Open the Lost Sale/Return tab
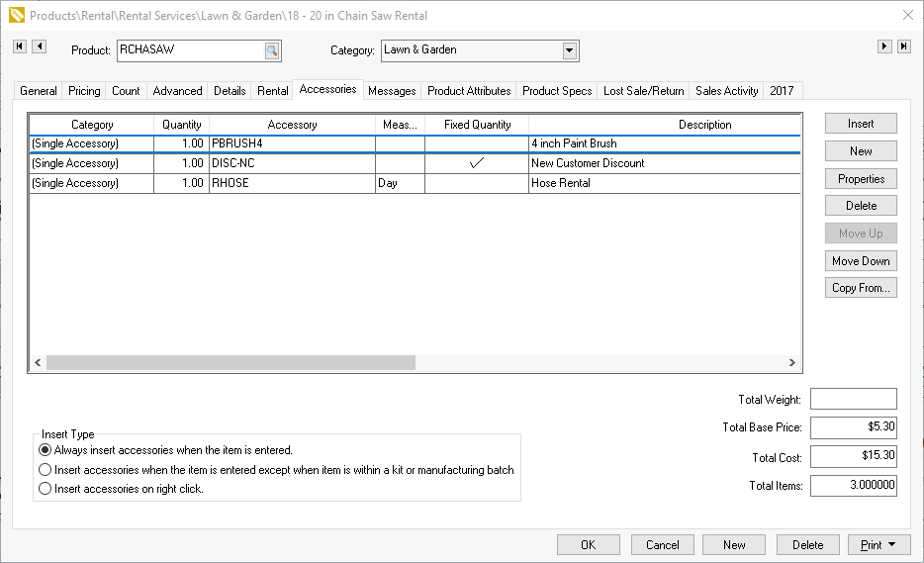The image size is (924, 563). [643, 91]
